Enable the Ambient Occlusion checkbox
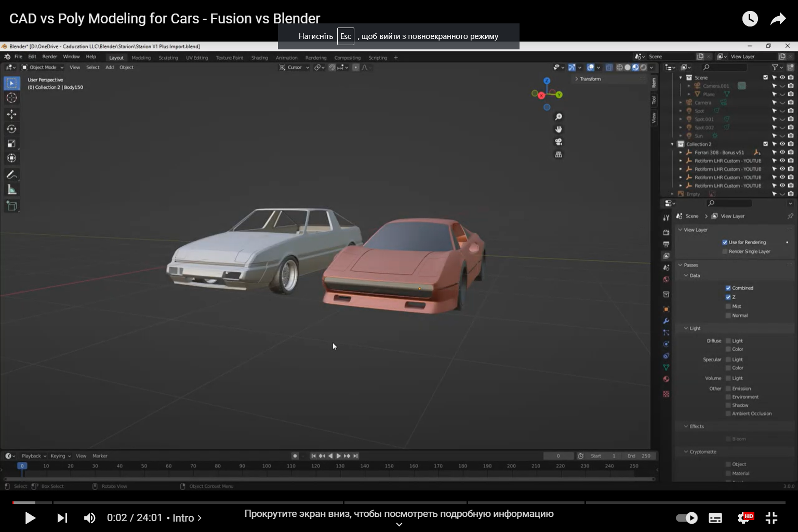The width and height of the screenshot is (798, 532). [x=728, y=414]
